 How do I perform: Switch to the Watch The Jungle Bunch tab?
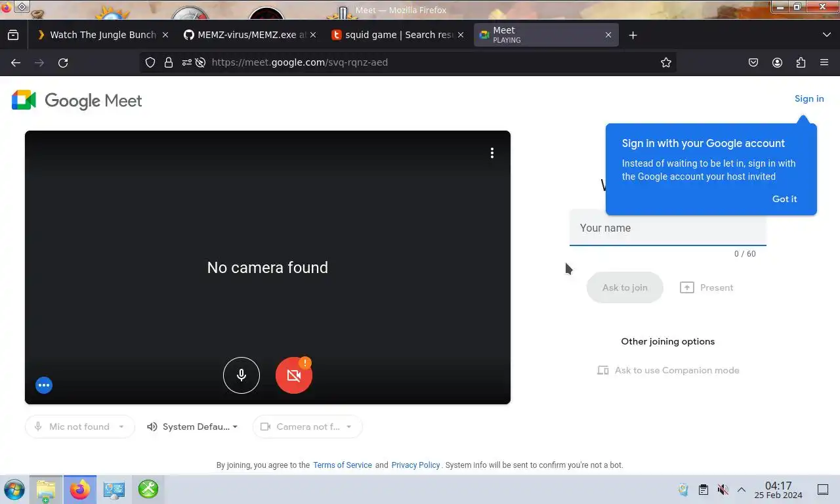96,35
